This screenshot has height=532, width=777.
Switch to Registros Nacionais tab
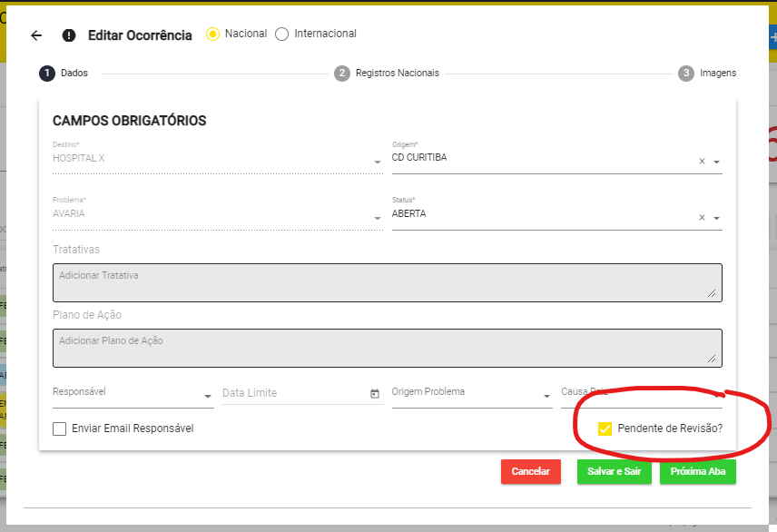pyautogui.click(x=397, y=74)
